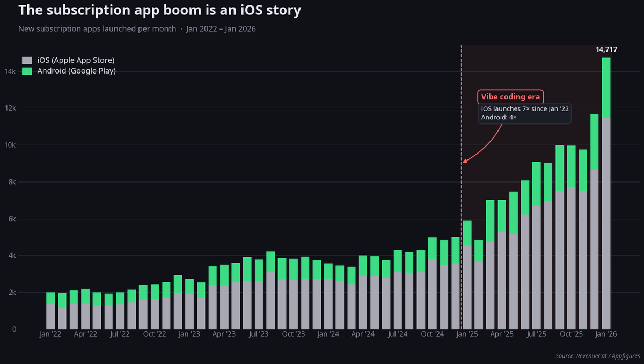Select the "iOS (Apple App Store)" legend label
Viewport: 644px width, 364px height.
click(76, 60)
